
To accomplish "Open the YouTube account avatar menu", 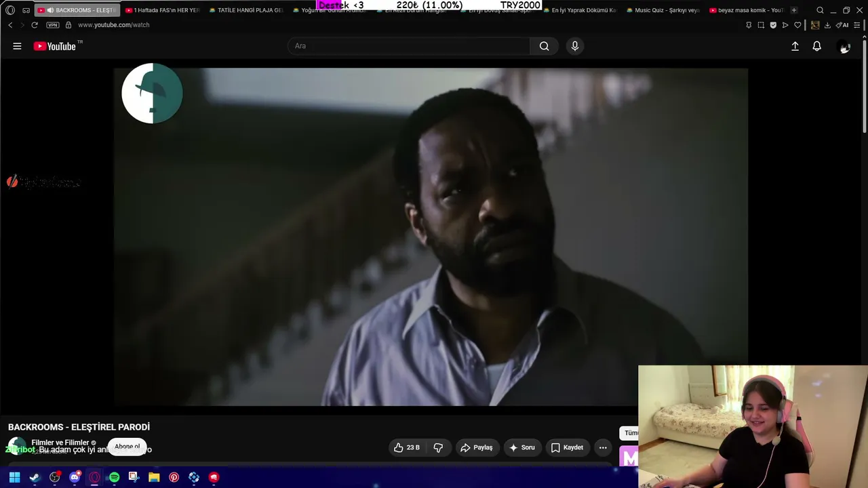I will (844, 47).
